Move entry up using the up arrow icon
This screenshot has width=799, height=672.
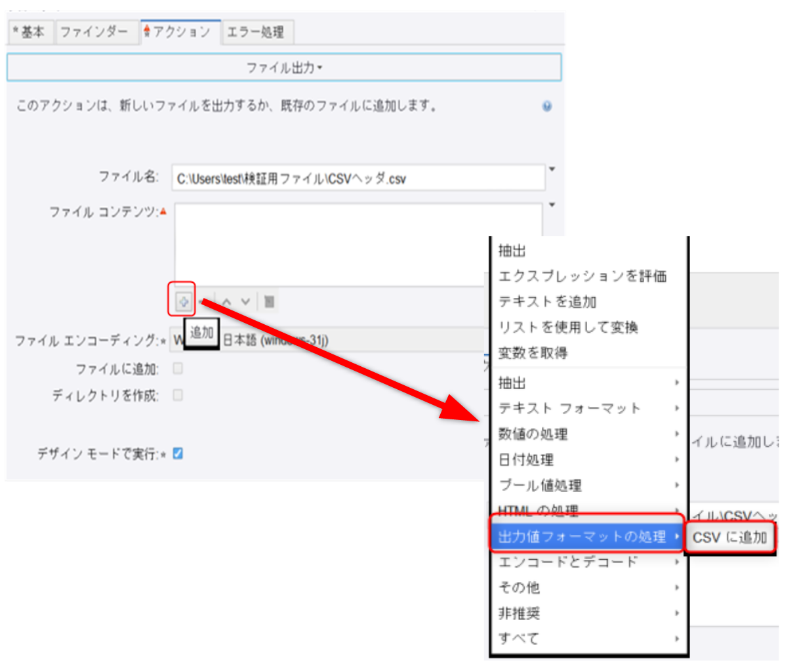pos(228,301)
